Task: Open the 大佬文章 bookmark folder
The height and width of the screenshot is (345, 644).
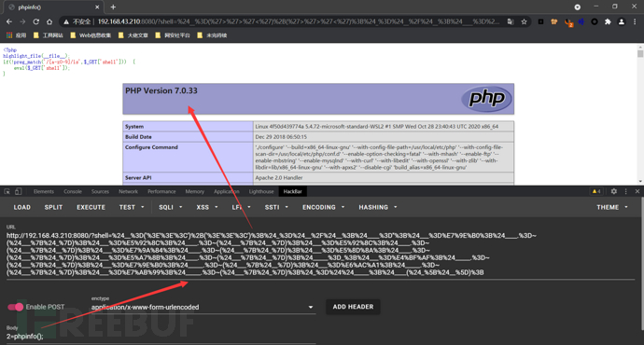Action: 133,35
